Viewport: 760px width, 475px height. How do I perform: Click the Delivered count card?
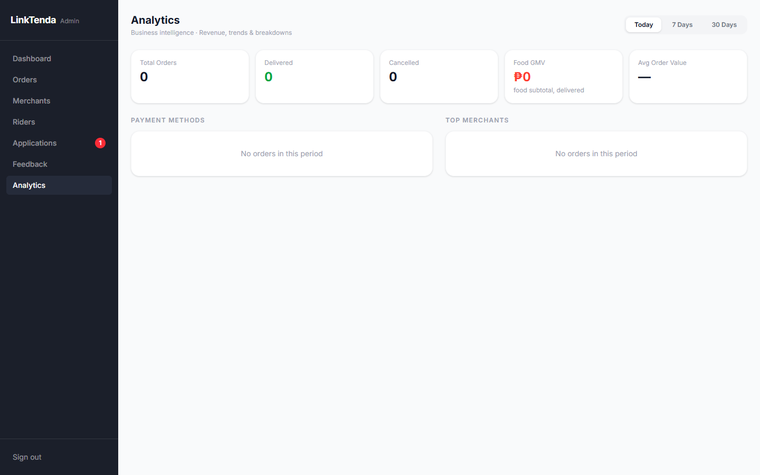tap(315, 77)
